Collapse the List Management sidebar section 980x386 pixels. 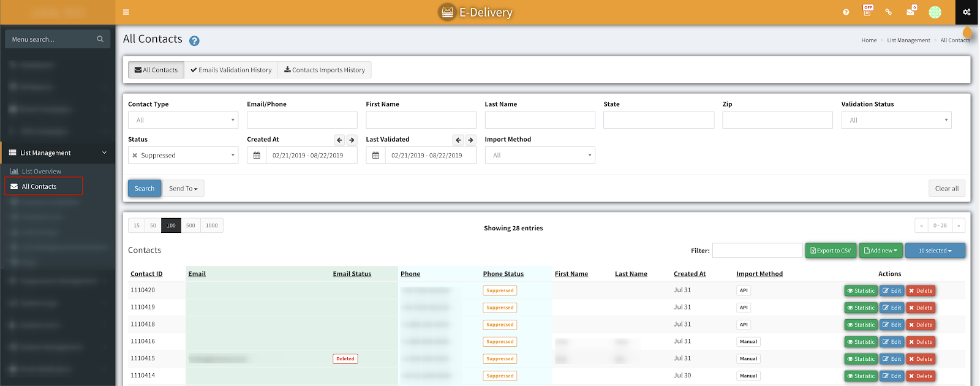(58, 153)
